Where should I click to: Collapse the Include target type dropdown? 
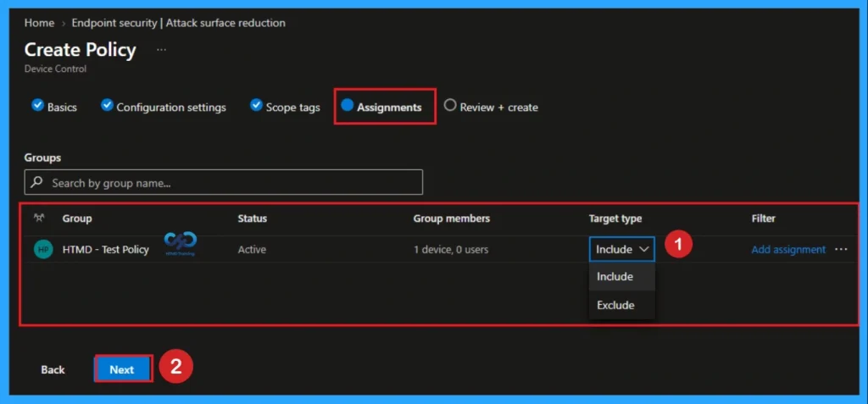(621, 250)
